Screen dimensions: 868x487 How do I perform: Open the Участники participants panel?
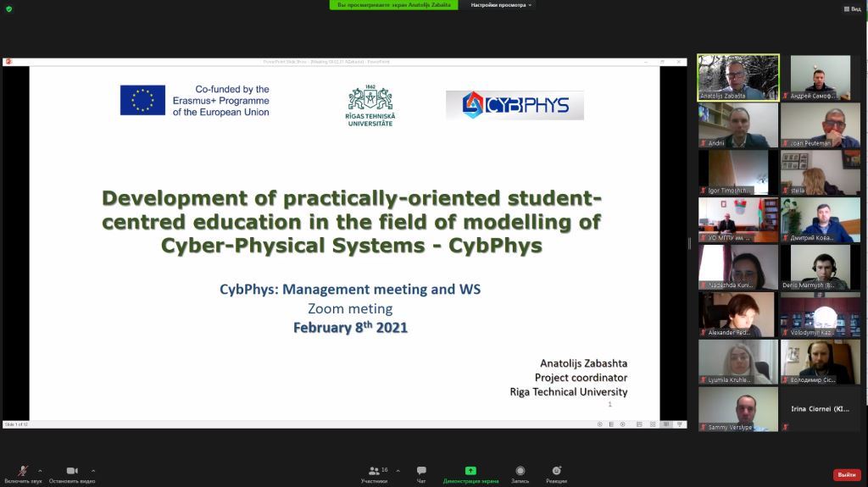(374, 471)
